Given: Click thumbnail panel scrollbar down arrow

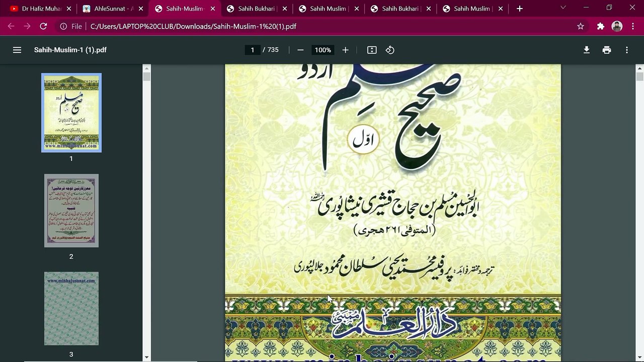Looking at the screenshot, I should [x=146, y=357].
